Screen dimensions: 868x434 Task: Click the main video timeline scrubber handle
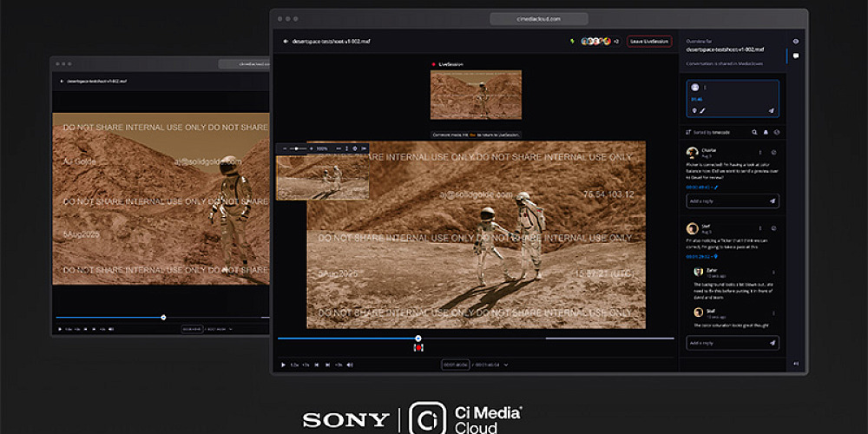click(418, 338)
